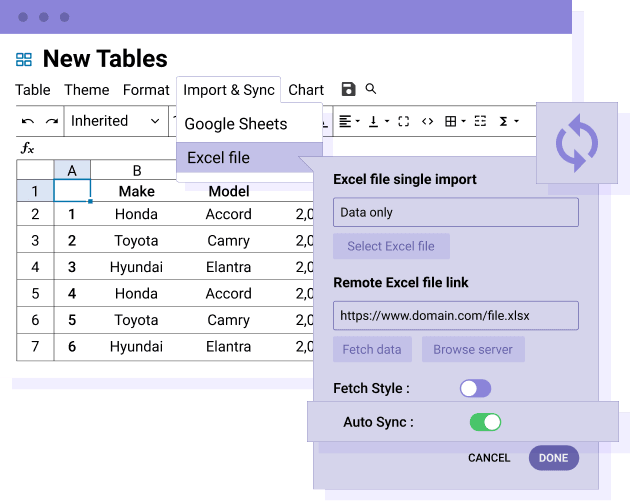
Task: Disable the Auto Sync toggle
Action: tap(485, 422)
